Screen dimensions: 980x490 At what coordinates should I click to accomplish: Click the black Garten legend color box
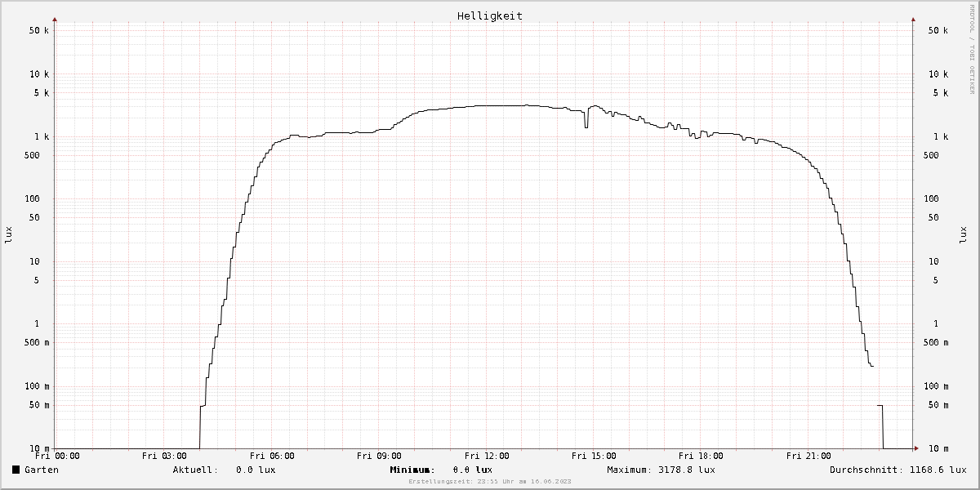(16, 470)
